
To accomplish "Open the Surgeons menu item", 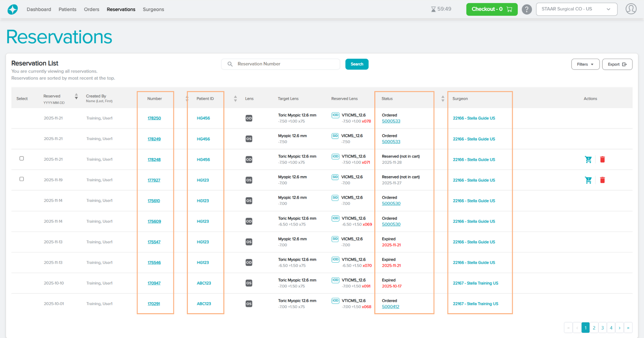I will tap(153, 9).
